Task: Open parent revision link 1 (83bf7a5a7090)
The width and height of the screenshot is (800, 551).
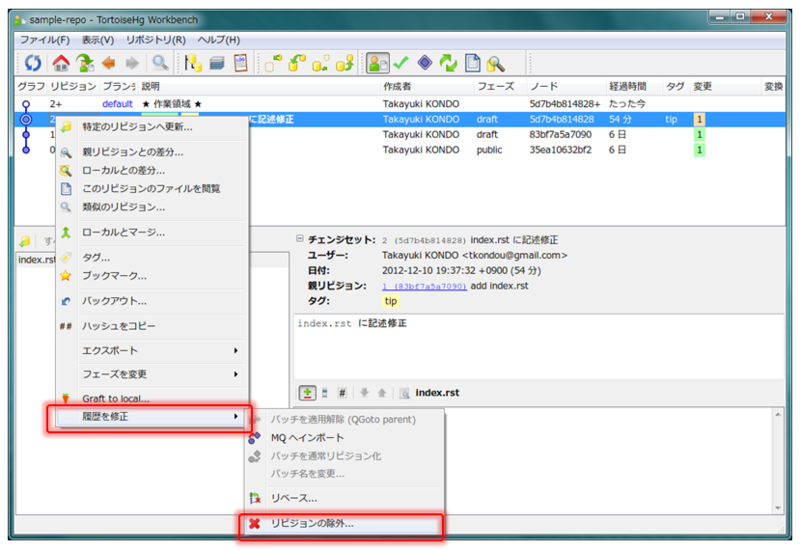Action: [424, 286]
